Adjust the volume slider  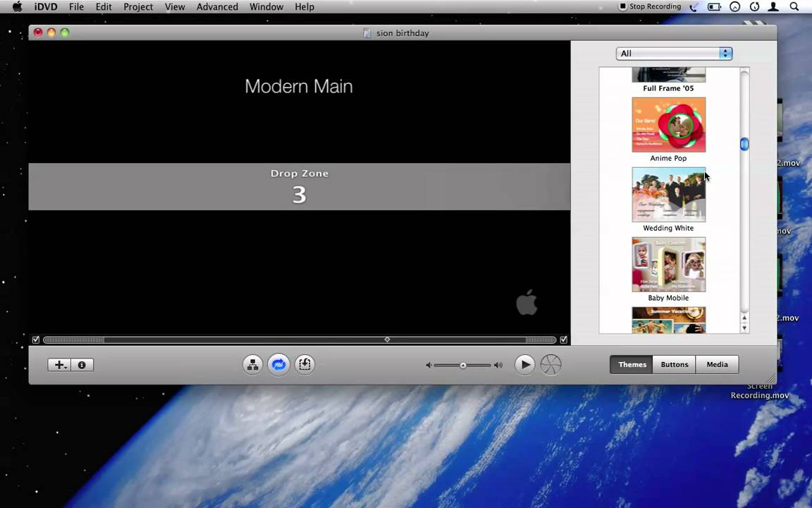click(x=462, y=365)
